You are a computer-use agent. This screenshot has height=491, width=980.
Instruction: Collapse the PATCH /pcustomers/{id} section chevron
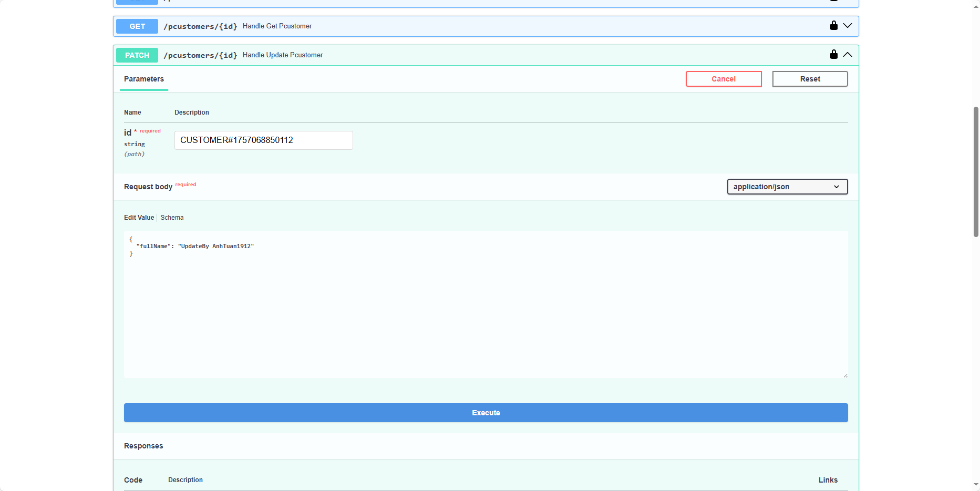tap(848, 55)
